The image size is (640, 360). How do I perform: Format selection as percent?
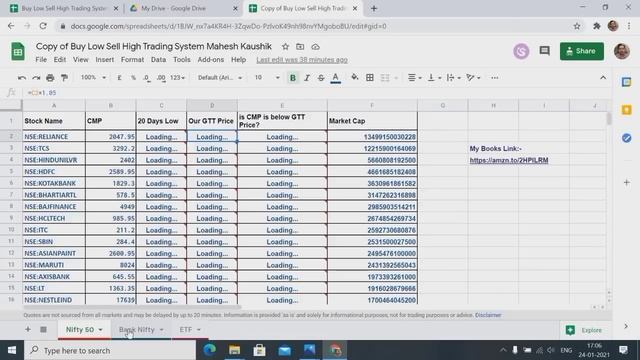coord(133,78)
